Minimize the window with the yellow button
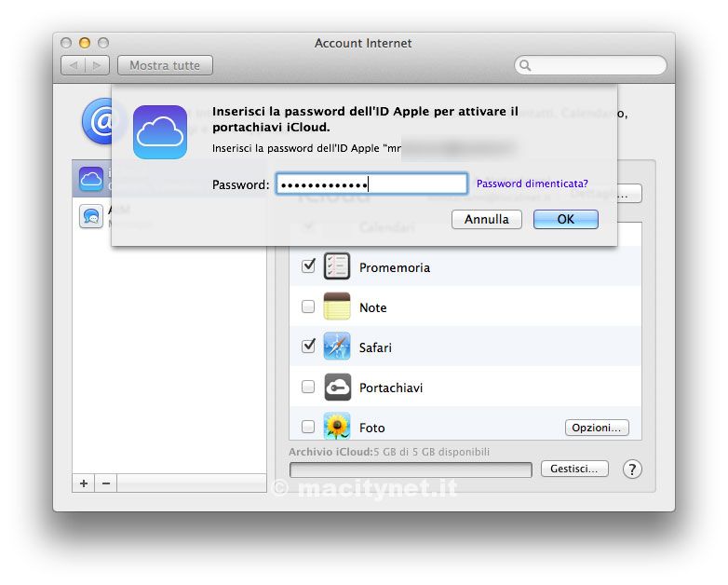This screenshot has width=728, height=585. coord(85,43)
